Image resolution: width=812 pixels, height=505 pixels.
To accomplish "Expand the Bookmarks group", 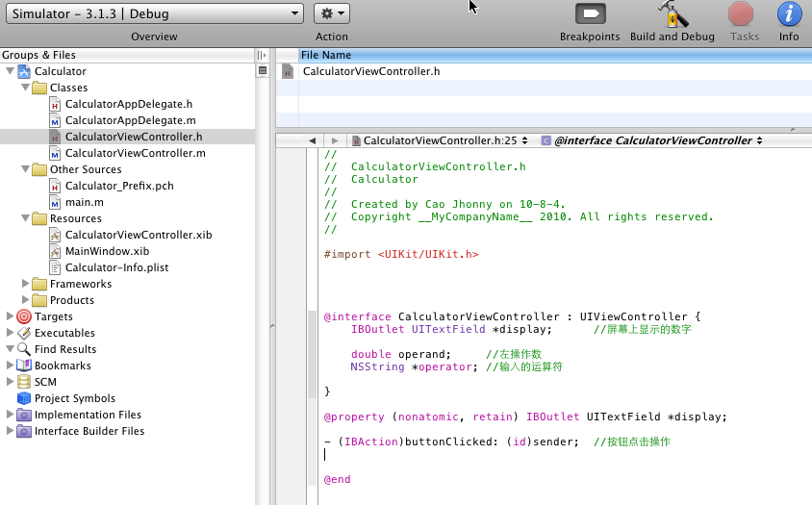I will click(x=10, y=366).
